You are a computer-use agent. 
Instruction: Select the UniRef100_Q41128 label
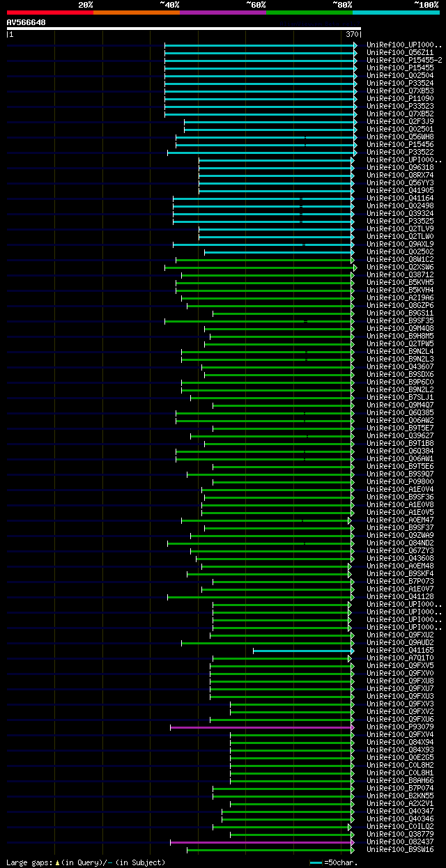400,596
